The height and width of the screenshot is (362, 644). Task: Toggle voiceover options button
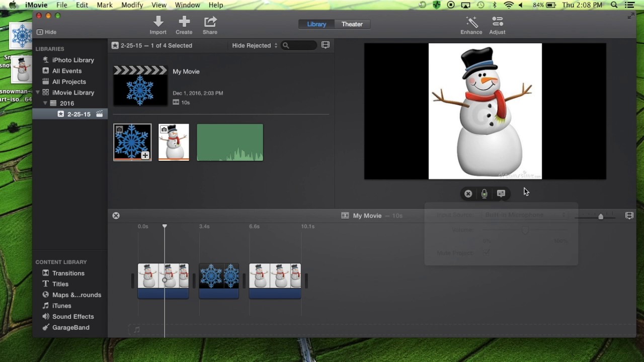click(x=501, y=194)
